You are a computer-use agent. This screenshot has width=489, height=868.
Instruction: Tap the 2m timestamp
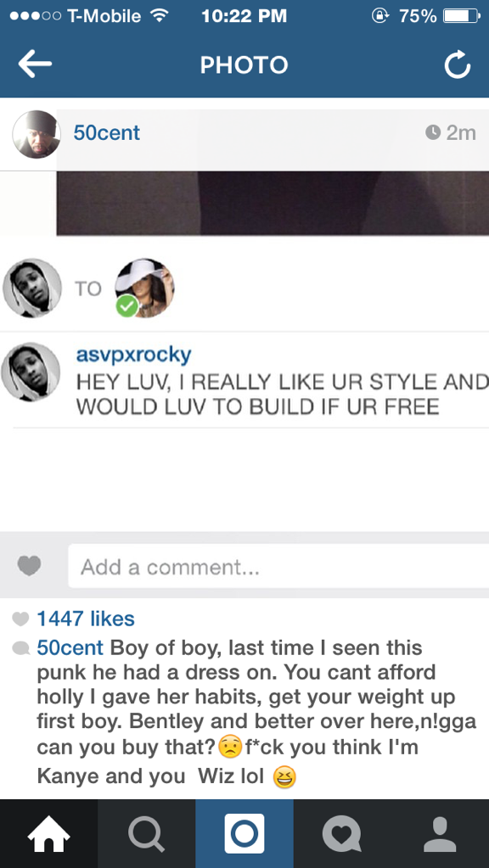pyautogui.click(x=452, y=133)
